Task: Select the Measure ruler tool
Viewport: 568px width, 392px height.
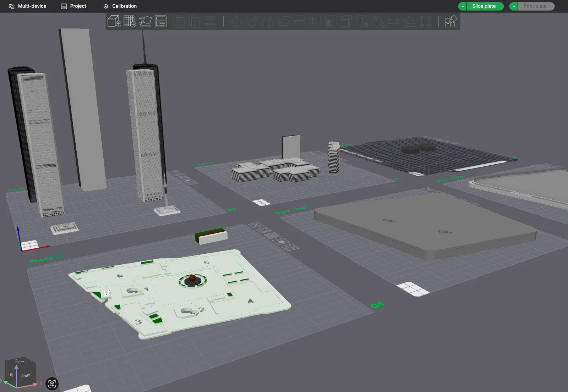Action: (x=394, y=21)
